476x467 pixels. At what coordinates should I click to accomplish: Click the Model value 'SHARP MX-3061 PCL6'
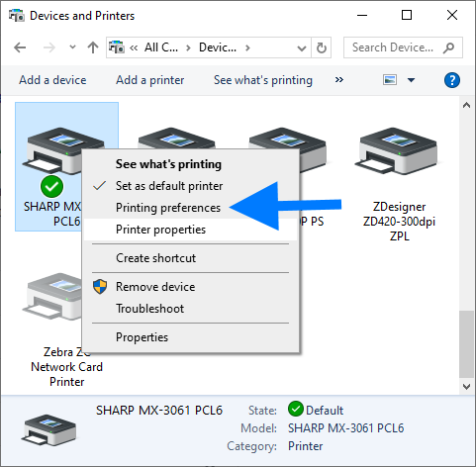coord(345,428)
